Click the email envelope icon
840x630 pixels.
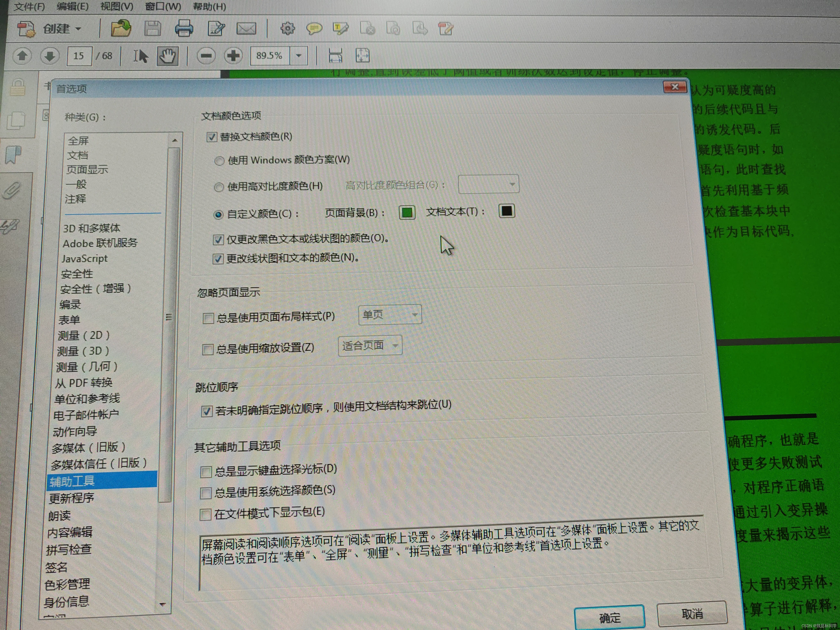pos(246,29)
